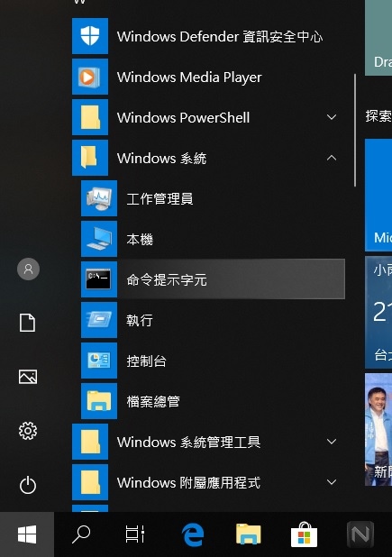Image resolution: width=392 pixels, height=557 pixels.
Task: Open the N app on the taskbar
Action: point(360,534)
